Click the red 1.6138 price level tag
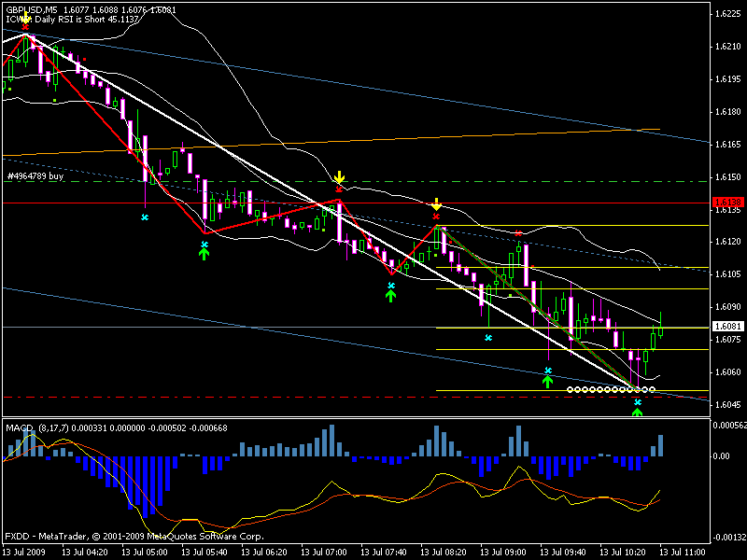Screen dimensions: 747x560 (x=727, y=203)
